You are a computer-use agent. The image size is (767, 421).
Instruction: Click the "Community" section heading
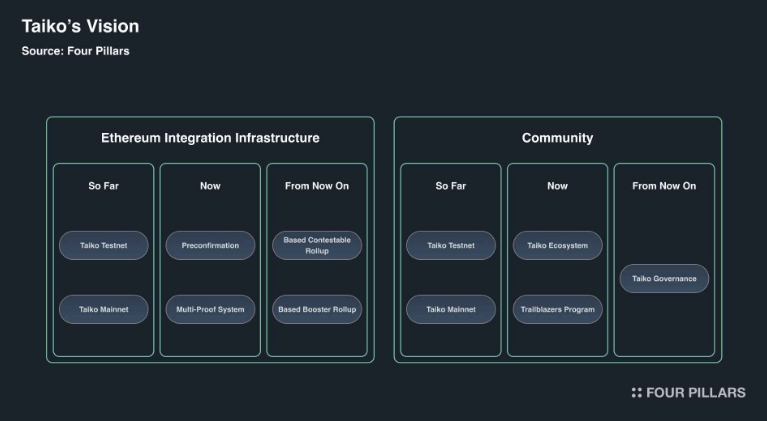(x=557, y=138)
